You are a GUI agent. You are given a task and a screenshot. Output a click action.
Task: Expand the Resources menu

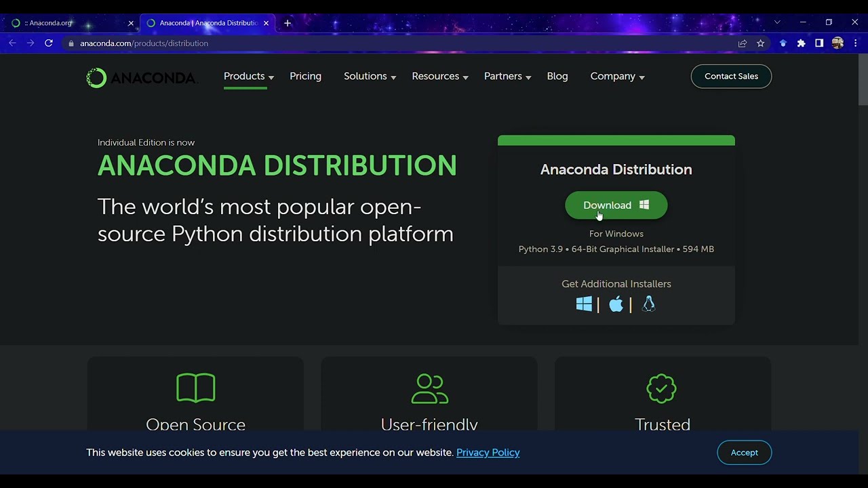click(440, 77)
